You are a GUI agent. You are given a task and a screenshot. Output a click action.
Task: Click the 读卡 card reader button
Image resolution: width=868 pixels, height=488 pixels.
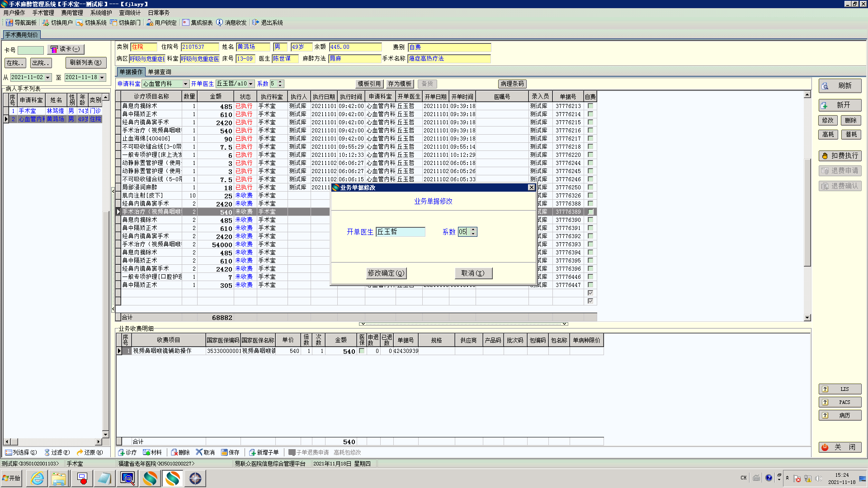[66, 49]
